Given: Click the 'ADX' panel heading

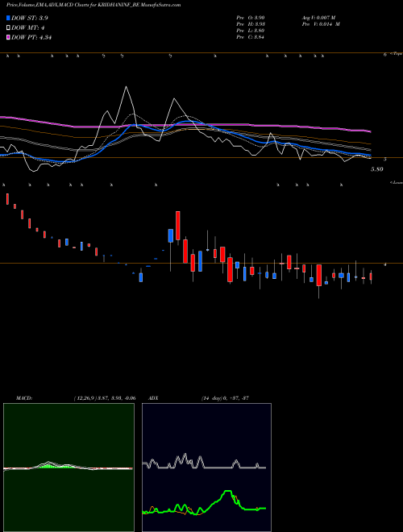Looking at the screenshot, I should [x=153, y=398].
